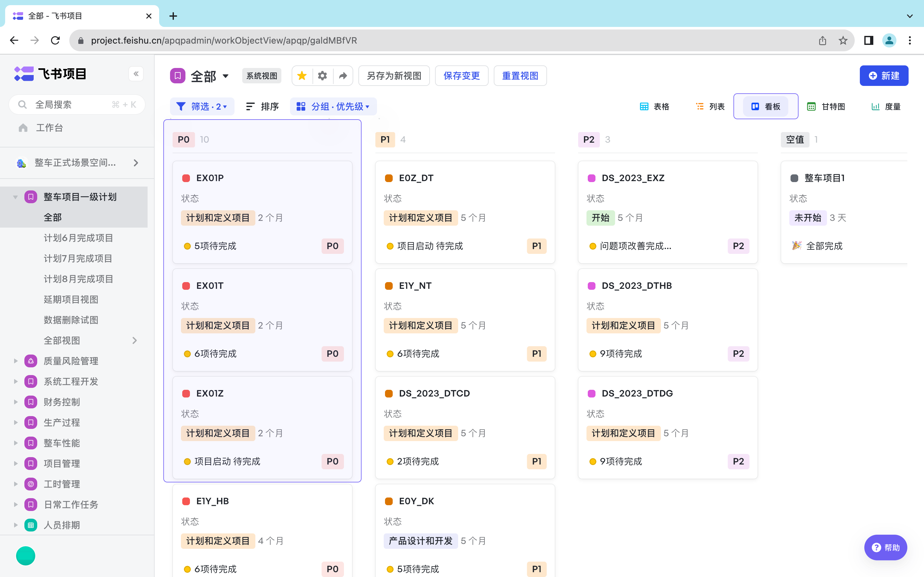
Task: Click the 工作台 home icon
Action: [x=23, y=128]
